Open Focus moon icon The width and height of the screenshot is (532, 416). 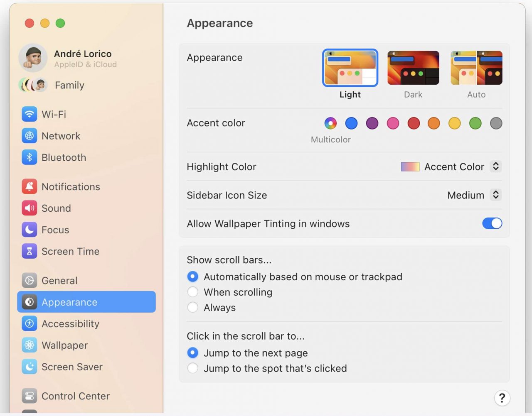30,230
